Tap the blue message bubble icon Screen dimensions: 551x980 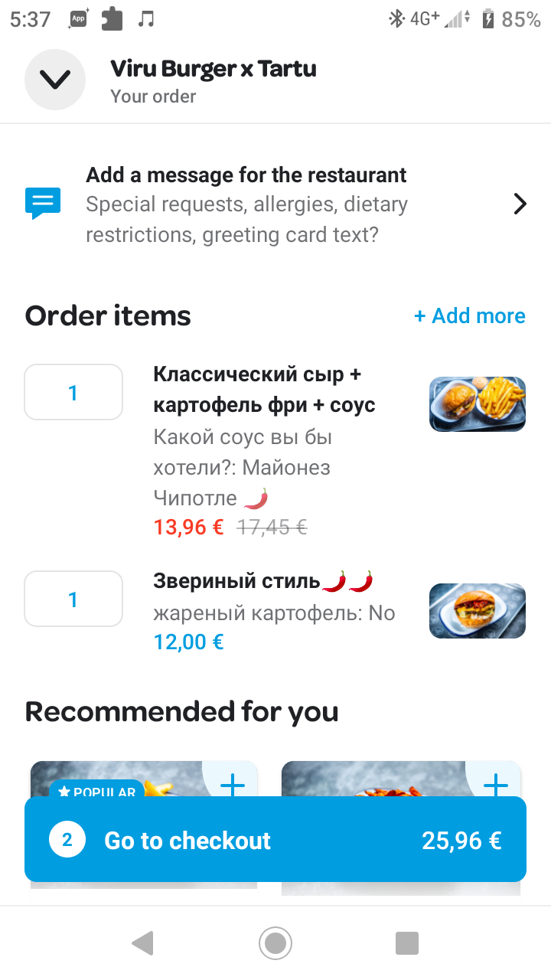click(43, 203)
